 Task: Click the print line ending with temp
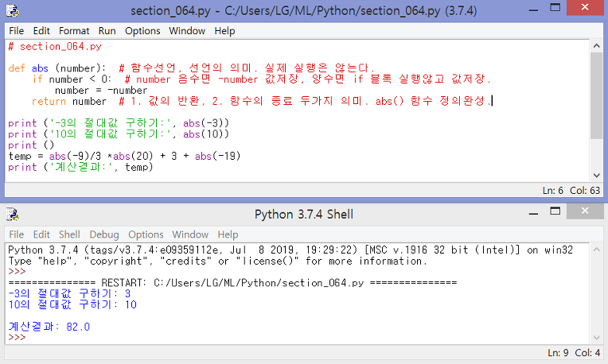pyautogui.click(x=80, y=167)
